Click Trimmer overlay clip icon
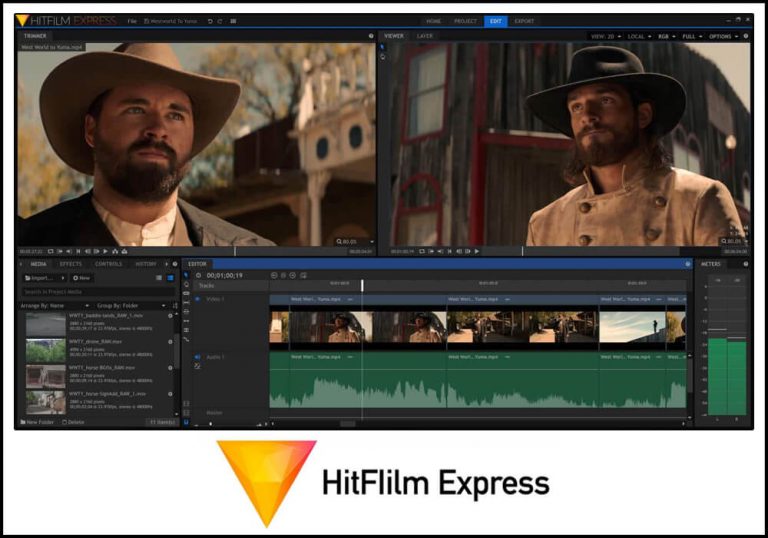The height and width of the screenshot is (538, 768). click(124, 251)
